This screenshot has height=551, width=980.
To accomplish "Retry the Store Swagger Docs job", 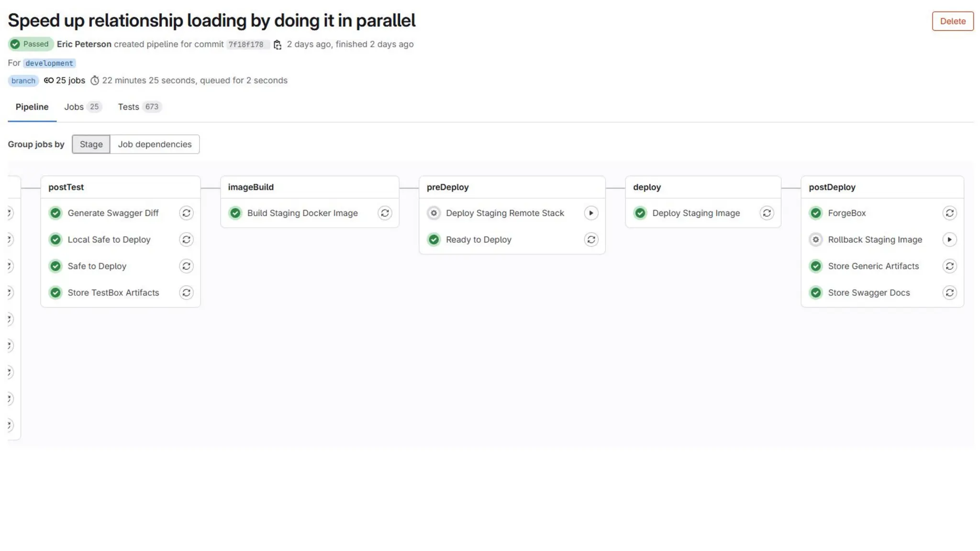I will (949, 293).
